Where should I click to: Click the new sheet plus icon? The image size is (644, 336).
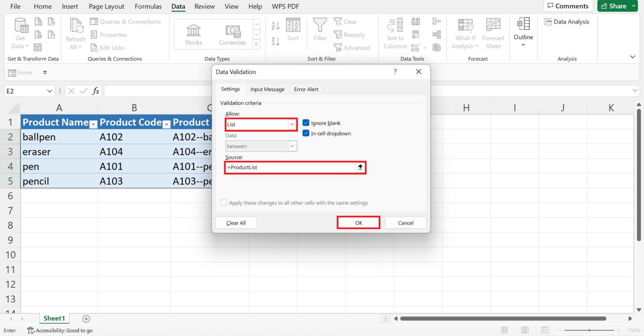tap(86, 319)
